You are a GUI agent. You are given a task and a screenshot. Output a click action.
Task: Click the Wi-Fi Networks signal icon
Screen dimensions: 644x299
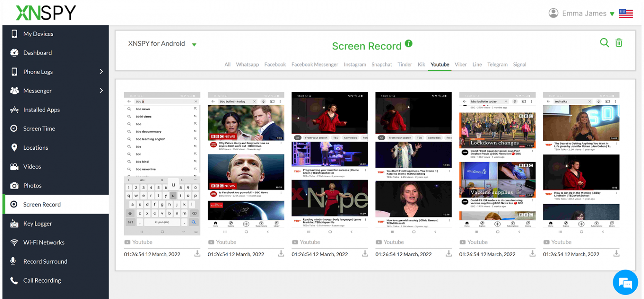point(14,242)
